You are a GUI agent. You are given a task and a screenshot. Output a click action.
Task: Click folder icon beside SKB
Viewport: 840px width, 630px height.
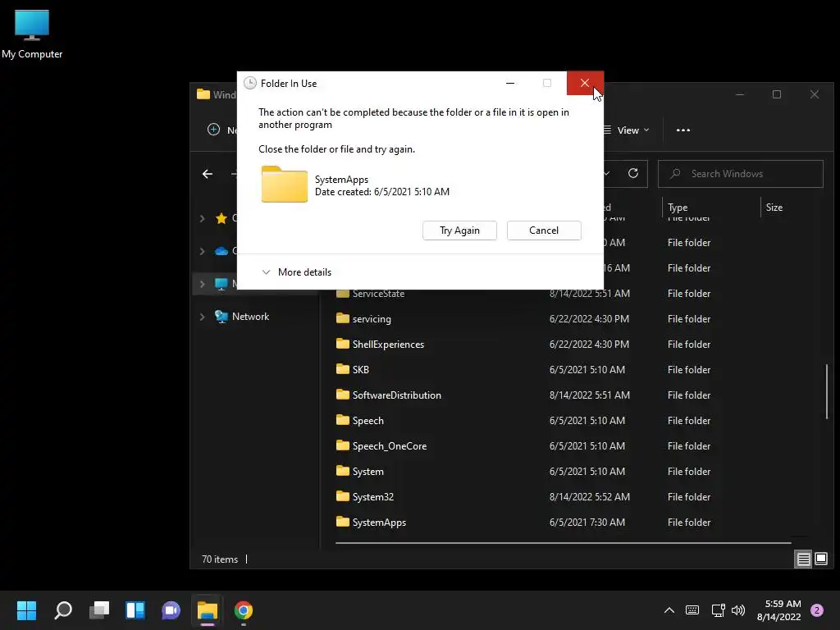(342, 369)
